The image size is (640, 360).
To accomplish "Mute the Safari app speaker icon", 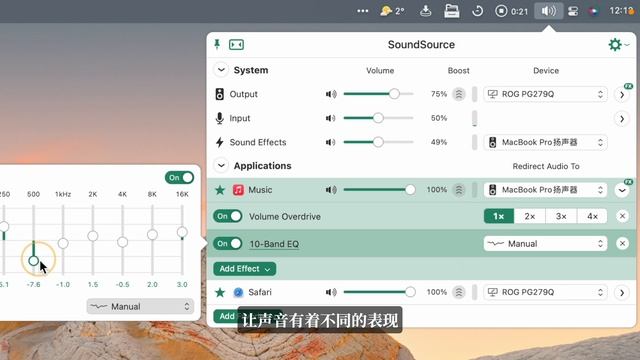I will tap(331, 292).
